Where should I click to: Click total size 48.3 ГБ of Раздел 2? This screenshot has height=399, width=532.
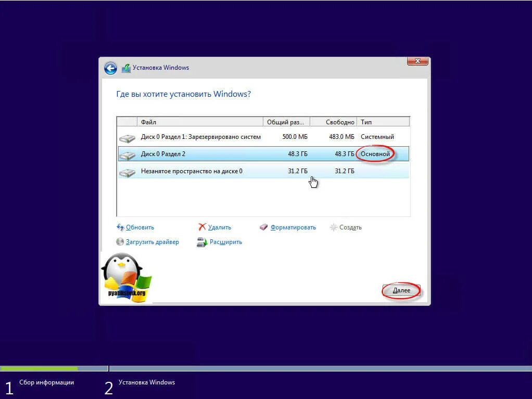(x=298, y=154)
